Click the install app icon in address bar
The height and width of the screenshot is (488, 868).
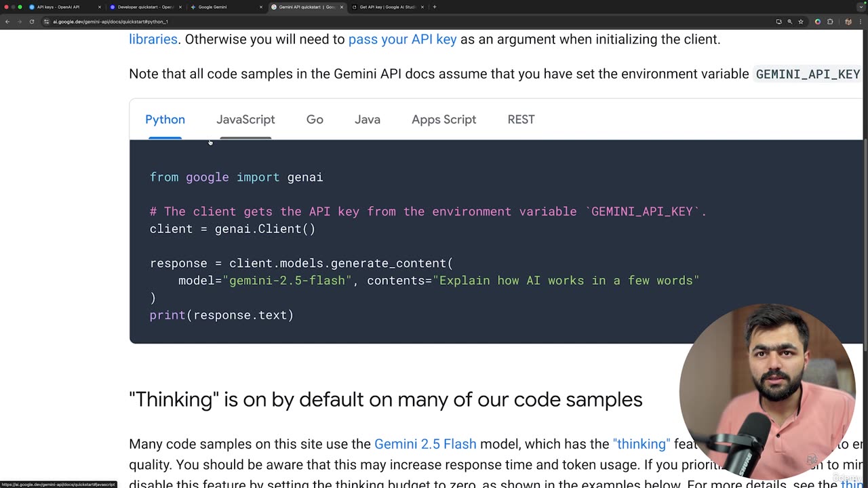pos(778,22)
